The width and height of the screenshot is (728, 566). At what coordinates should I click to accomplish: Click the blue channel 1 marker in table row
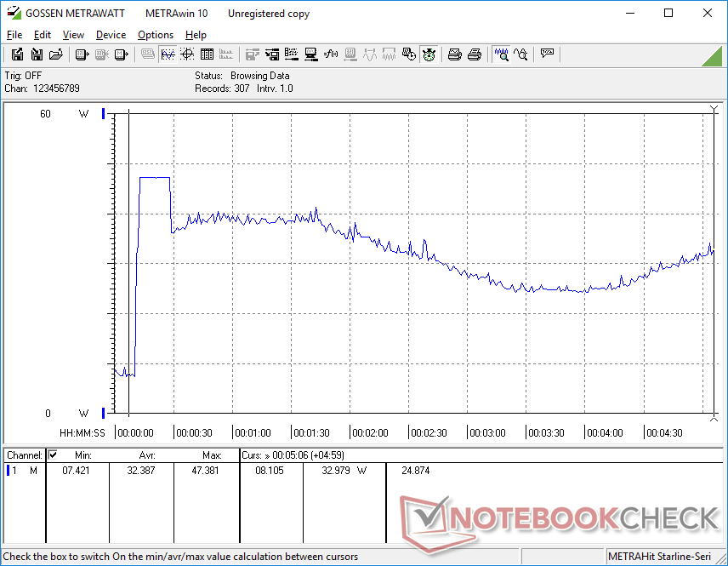[8, 471]
